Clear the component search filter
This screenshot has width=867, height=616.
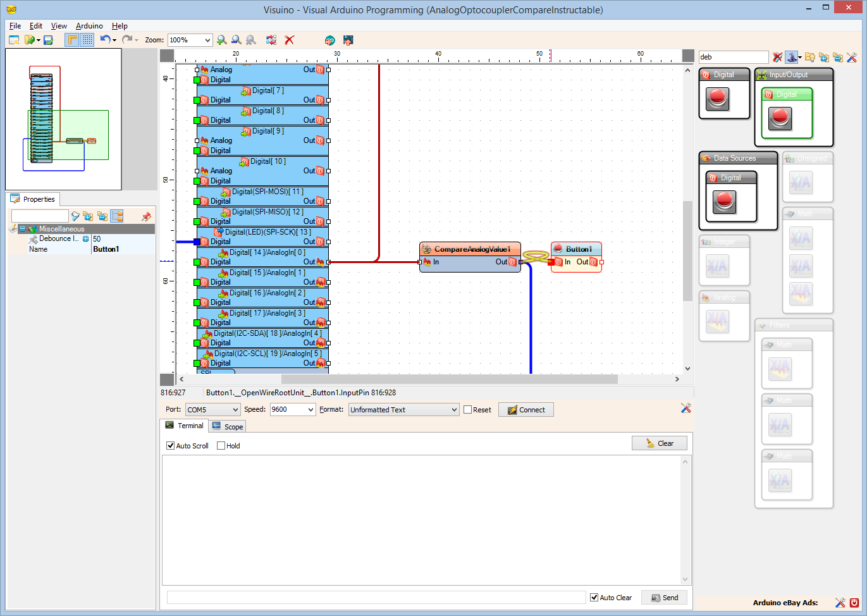[x=777, y=57]
